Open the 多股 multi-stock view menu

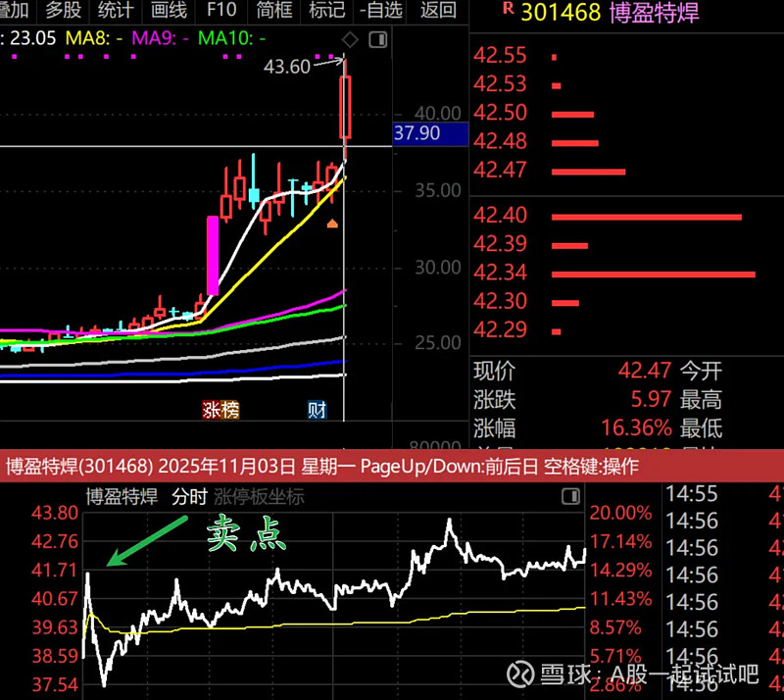[61, 13]
